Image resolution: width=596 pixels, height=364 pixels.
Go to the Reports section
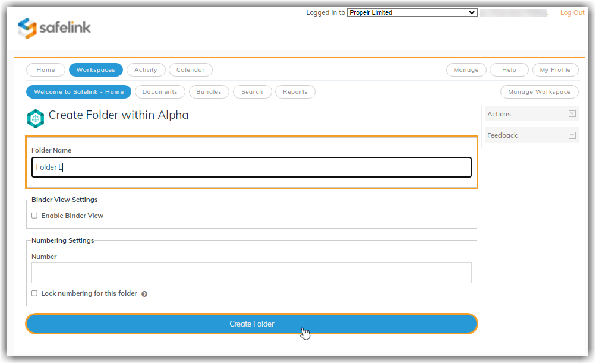[x=295, y=91]
